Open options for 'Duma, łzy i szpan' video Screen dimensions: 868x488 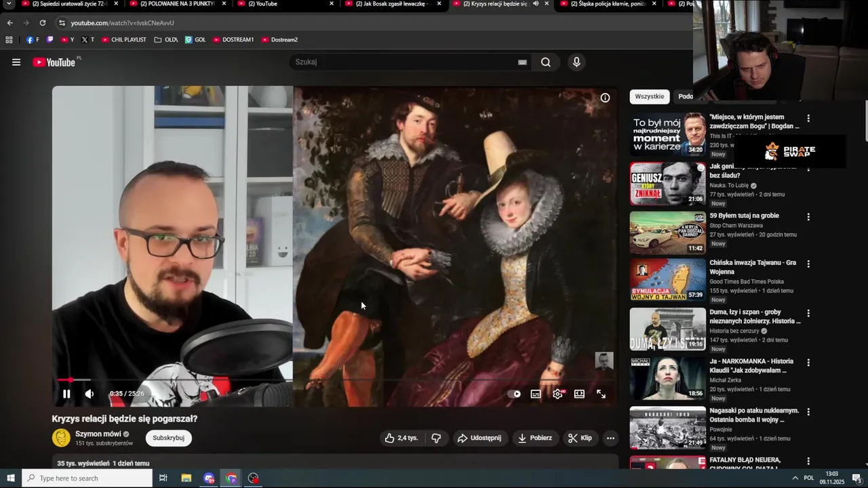click(x=808, y=314)
